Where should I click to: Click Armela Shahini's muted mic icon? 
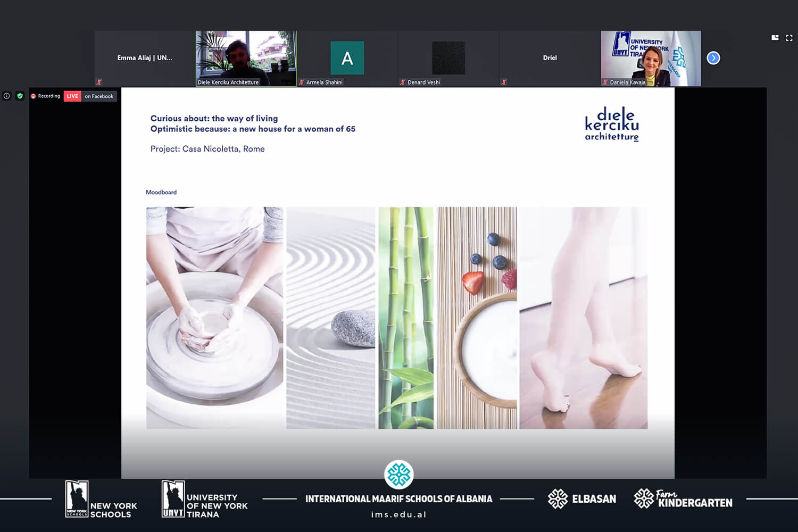[301, 82]
